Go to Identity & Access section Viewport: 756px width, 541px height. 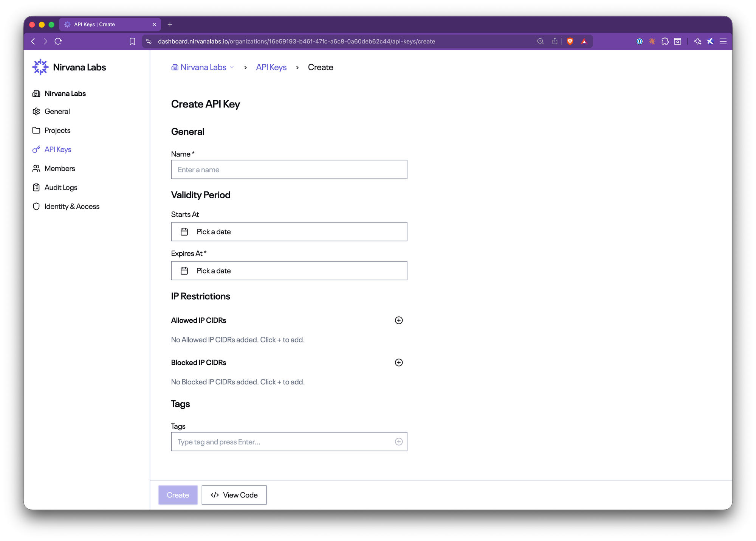click(x=72, y=206)
